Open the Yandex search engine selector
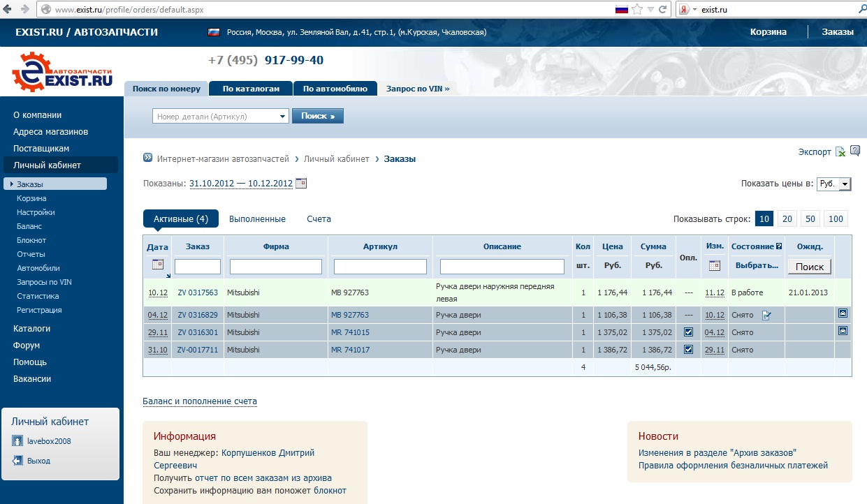This screenshot has width=867, height=504. (687, 10)
